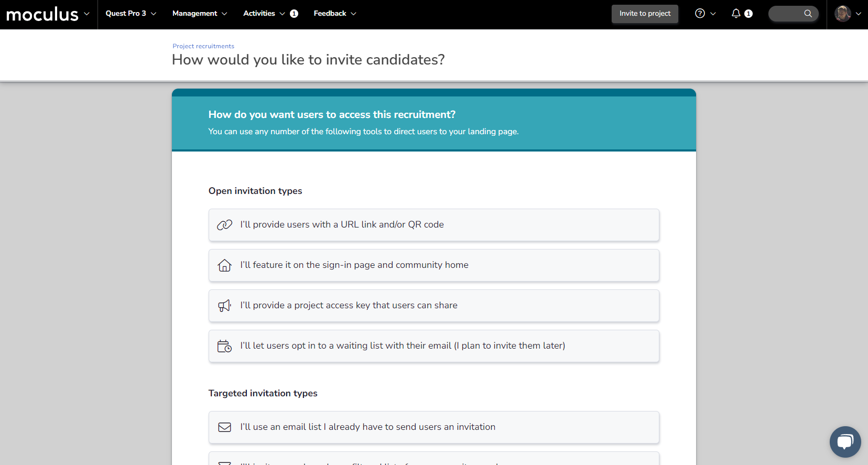This screenshot has height=465, width=868.
Task: Go to Project recruitments breadcrumb link
Action: pos(203,46)
